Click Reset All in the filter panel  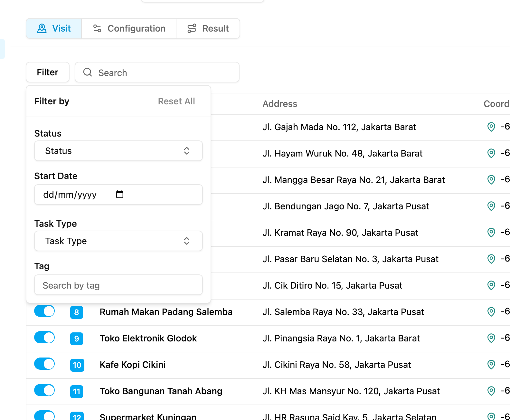click(x=176, y=101)
